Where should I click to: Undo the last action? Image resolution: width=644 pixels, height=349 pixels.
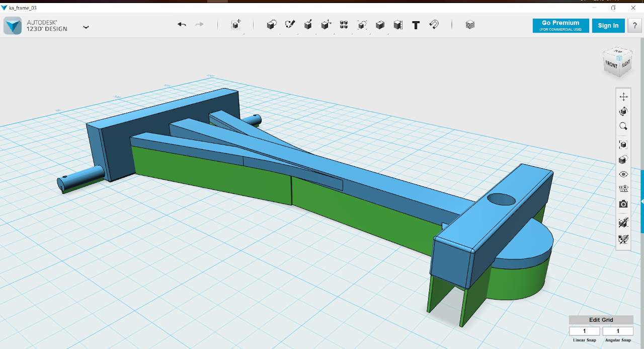coord(182,25)
